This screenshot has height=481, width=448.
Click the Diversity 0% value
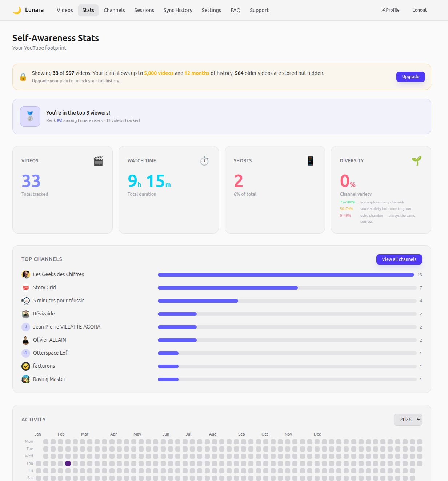(348, 181)
